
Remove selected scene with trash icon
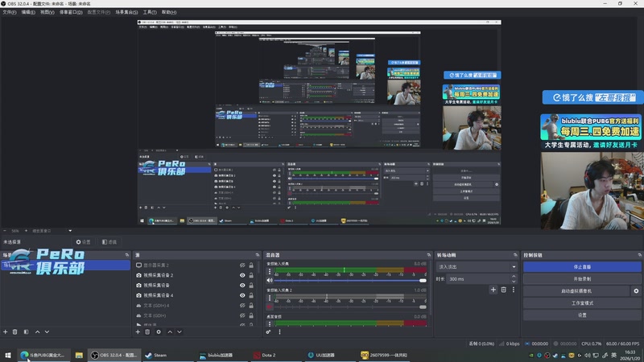(14, 331)
